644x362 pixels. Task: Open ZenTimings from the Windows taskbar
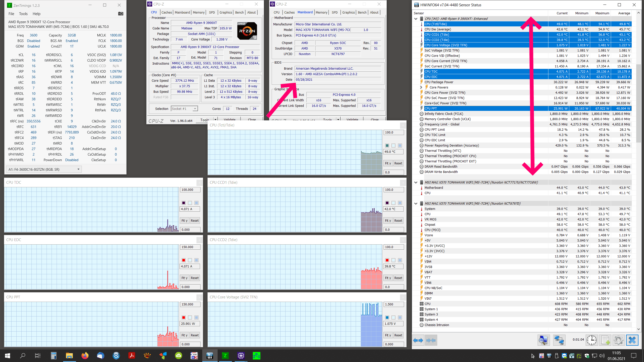[x=225, y=355]
